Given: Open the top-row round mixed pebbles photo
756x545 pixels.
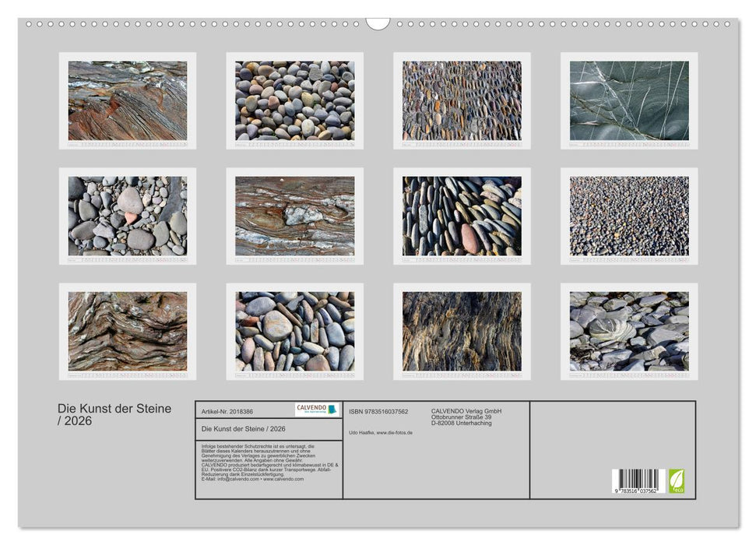Looking at the screenshot, I should [x=295, y=100].
